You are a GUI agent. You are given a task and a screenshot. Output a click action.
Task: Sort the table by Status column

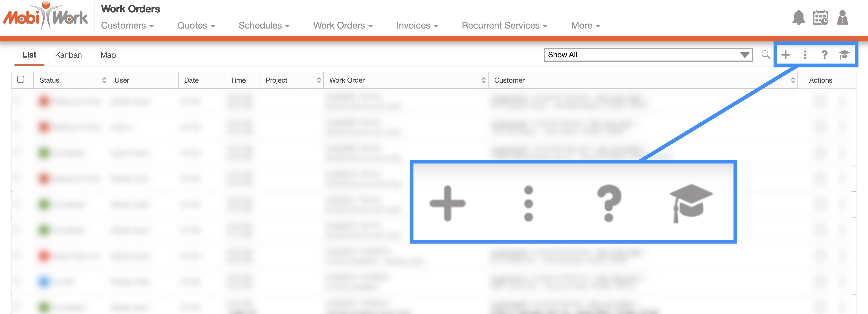[x=104, y=80]
